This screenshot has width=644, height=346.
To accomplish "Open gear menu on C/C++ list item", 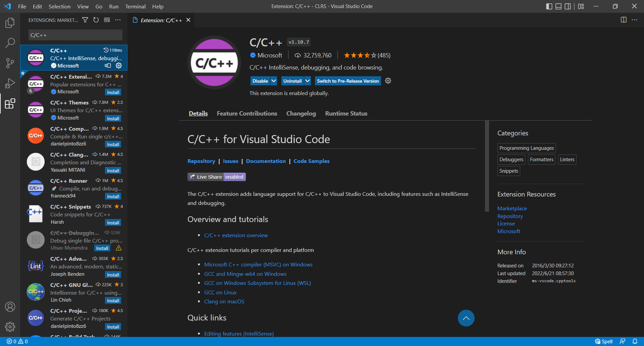I will 119,66.
